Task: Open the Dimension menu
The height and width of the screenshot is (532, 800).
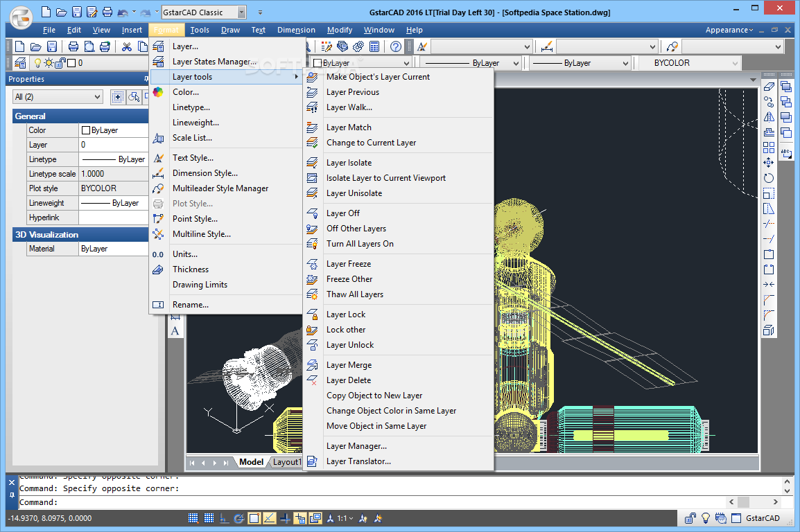Action: pyautogui.click(x=296, y=30)
